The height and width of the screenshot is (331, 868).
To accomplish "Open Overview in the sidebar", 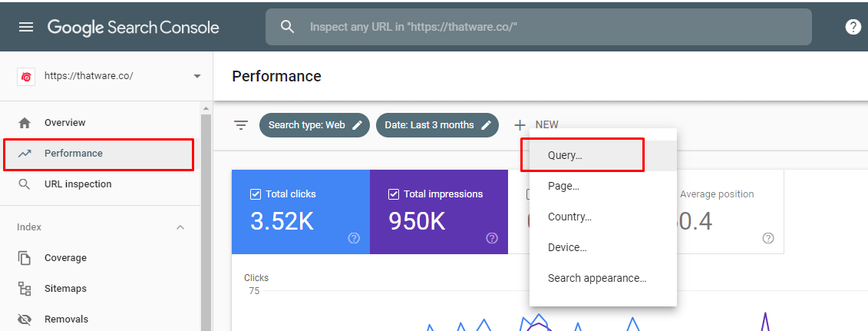I will pyautogui.click(x=100, y=123).
